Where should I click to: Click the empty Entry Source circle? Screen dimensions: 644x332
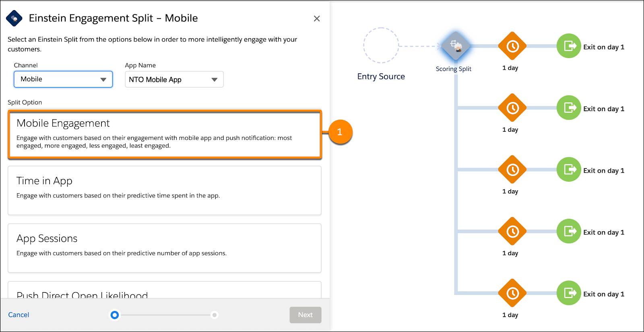(x=381, y=46)
